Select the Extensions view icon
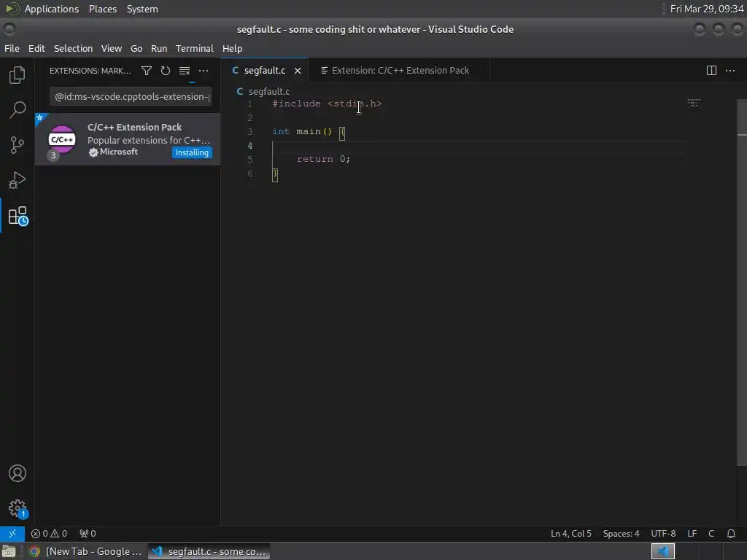Screen dimensions: 747x560 coord(18,216)
